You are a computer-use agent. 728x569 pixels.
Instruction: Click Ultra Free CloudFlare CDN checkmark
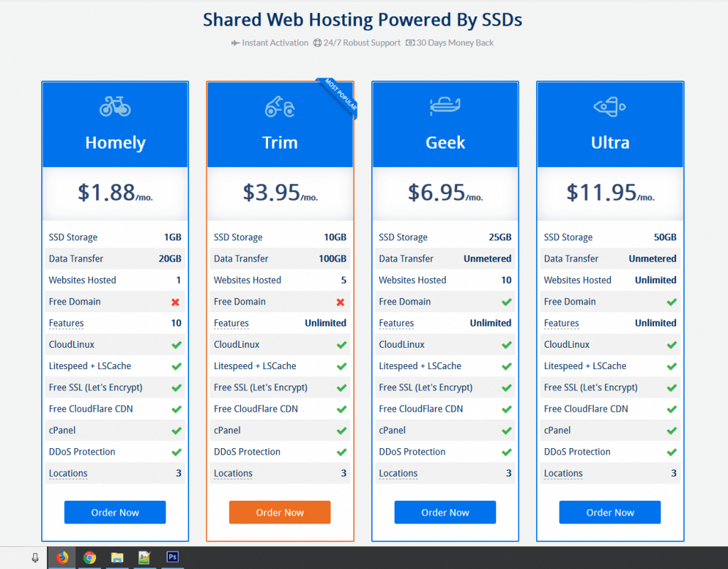[x=671, y=409]
